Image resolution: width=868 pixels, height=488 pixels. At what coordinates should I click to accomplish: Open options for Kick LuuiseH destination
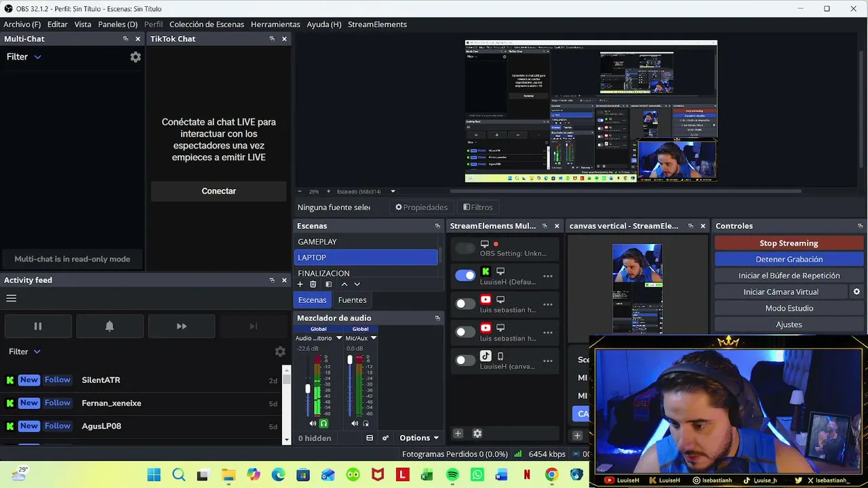coord(548,276)
